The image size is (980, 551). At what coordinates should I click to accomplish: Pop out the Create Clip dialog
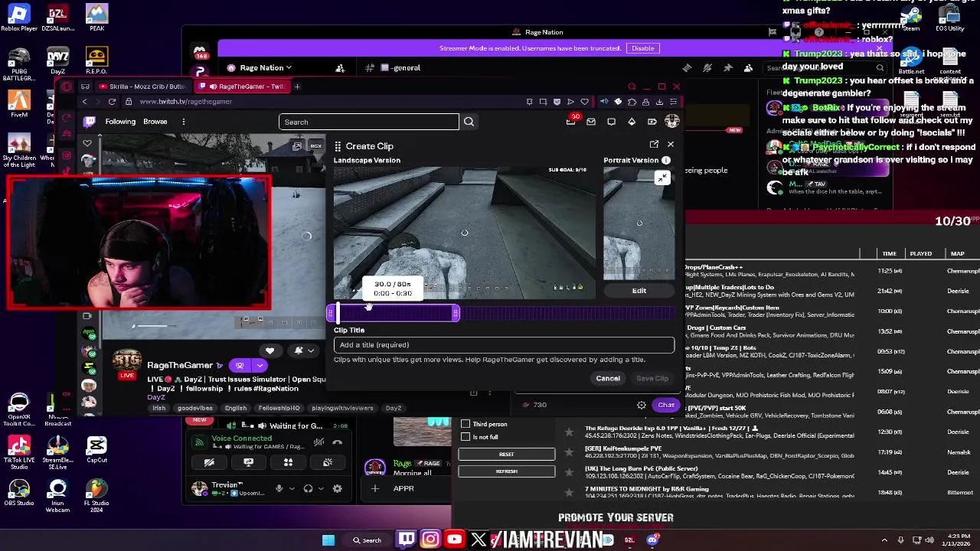[654, 144]
